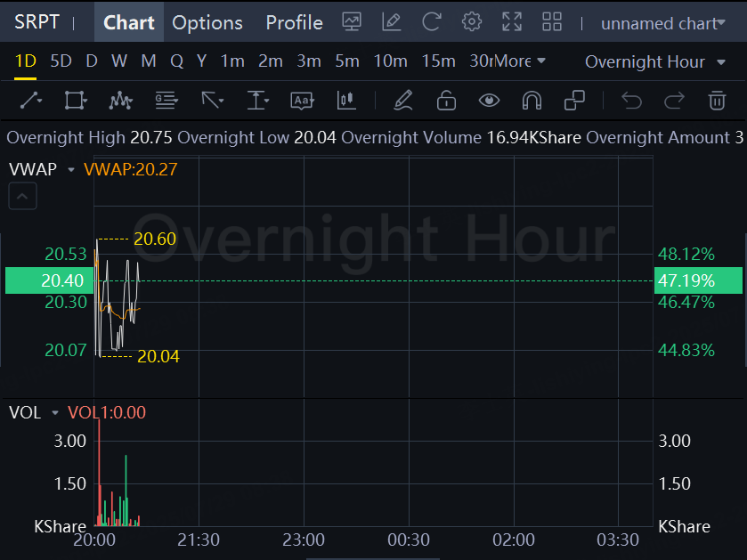Select the wave pattern drawing tool
This screenshot has width=747, height=560.
tap(120, 101)
